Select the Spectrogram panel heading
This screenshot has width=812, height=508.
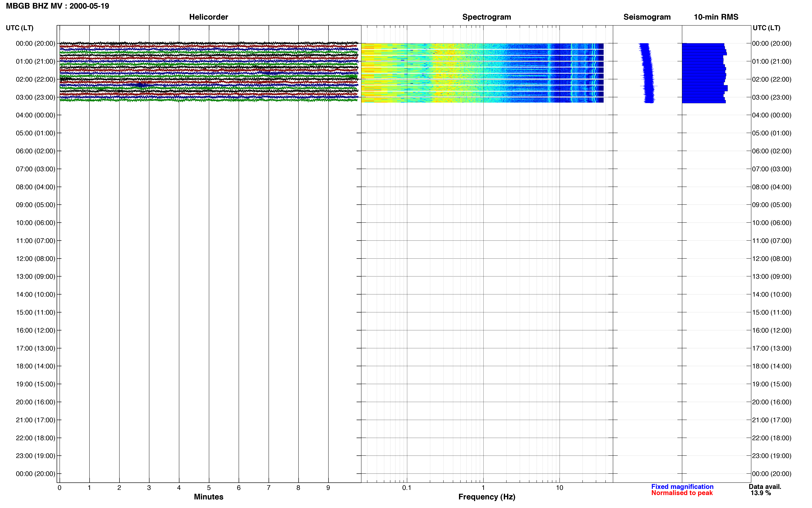(x=487, y=17)
